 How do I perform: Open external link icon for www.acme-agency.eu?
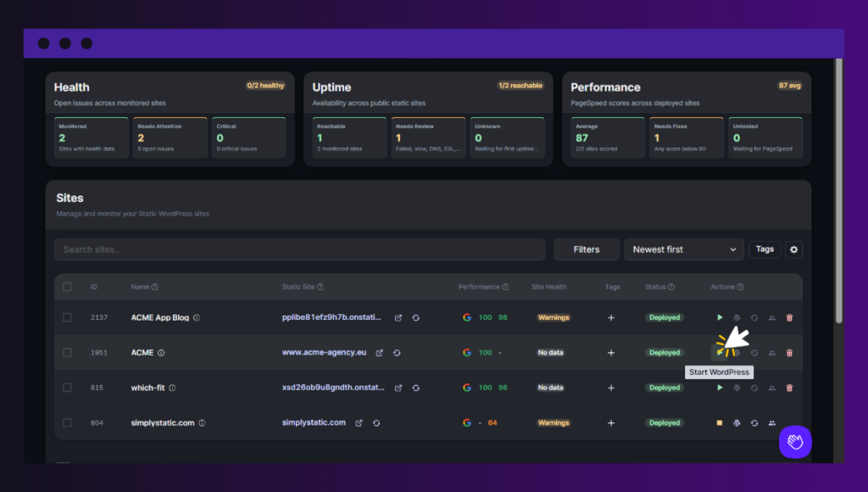tap(379, 353)
